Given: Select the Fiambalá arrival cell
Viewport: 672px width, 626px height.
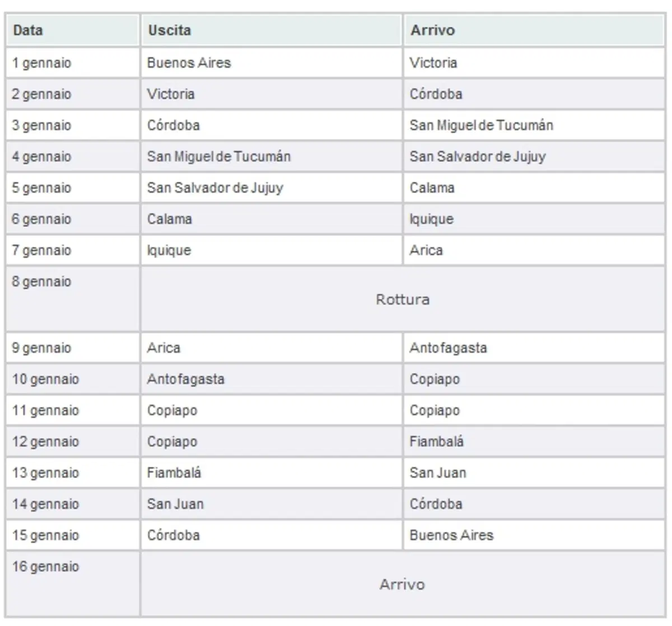Looking at the screenshot, I should coord(534,442).
